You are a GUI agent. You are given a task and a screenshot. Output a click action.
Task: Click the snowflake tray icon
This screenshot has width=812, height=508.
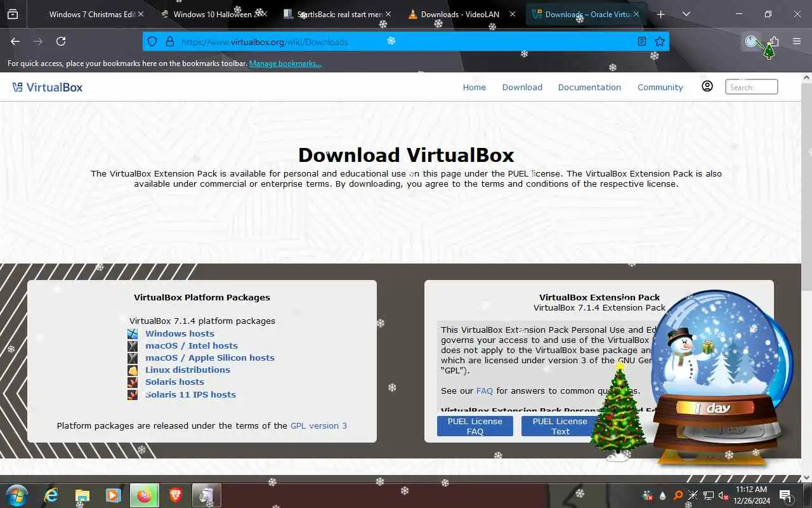693,495
